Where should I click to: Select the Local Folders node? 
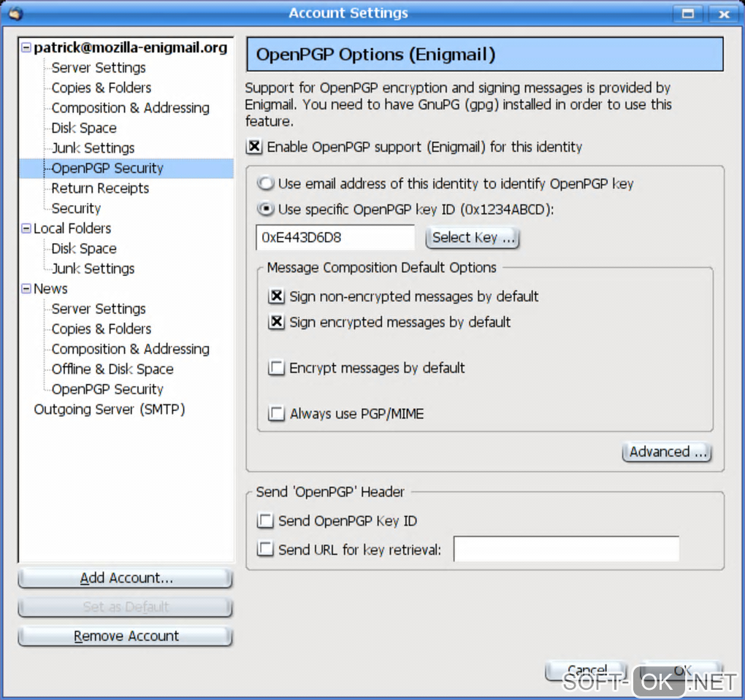(72, 228)
